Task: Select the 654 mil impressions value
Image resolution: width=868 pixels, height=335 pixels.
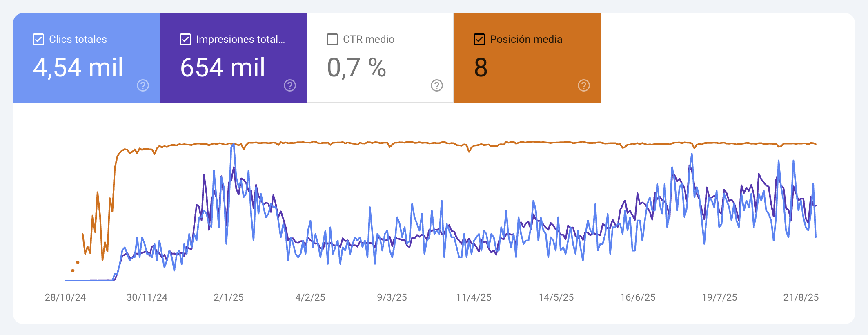Action: click(x=223, y=67)
